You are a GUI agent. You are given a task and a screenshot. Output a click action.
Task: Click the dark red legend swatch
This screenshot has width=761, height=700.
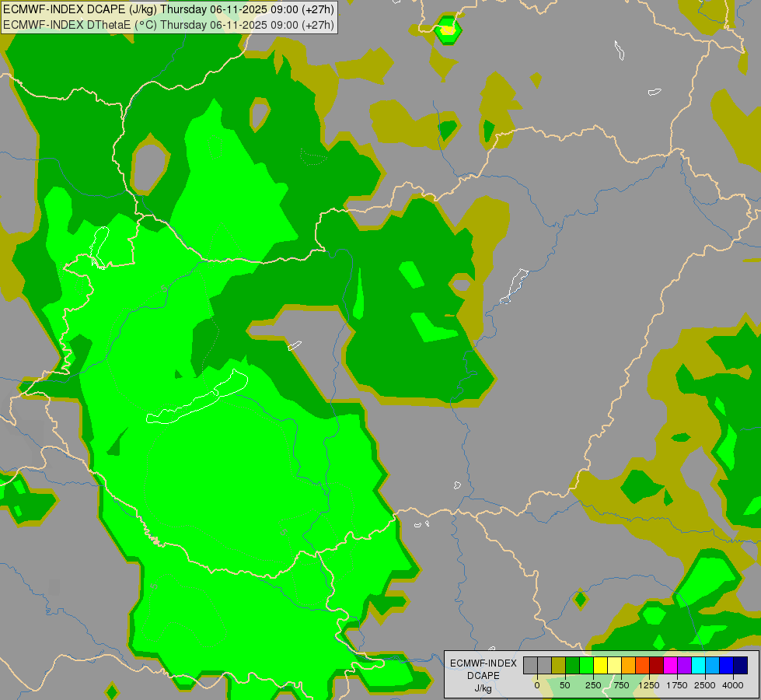(x=657, y=666)
